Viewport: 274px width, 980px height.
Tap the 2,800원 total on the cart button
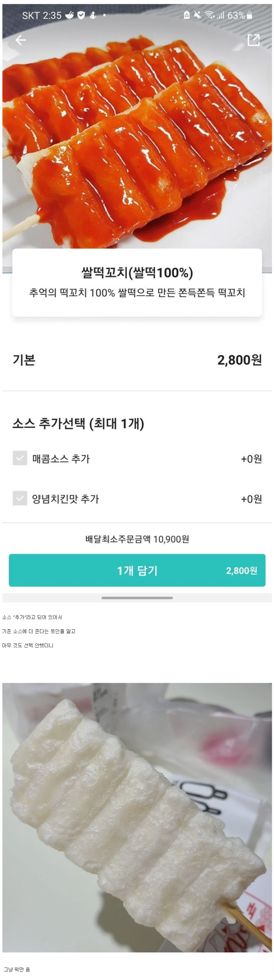(241, 570)
